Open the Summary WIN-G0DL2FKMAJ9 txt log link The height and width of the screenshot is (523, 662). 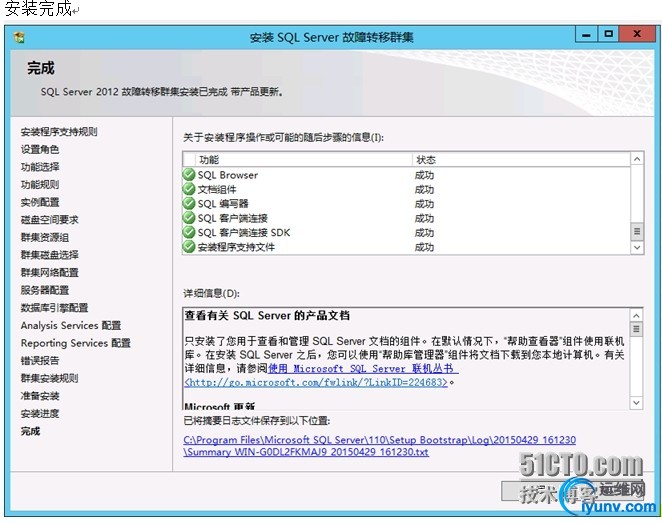click(306, 452)
